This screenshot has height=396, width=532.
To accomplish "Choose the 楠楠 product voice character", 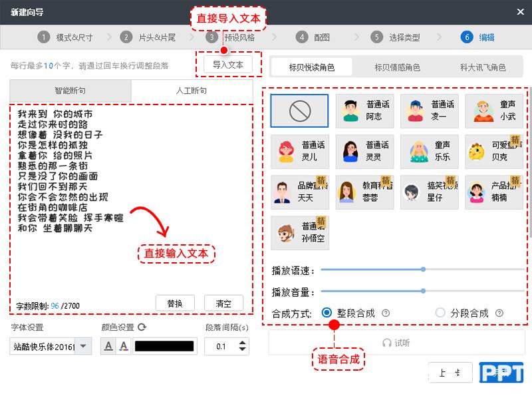I will click(x=494, y=192).
